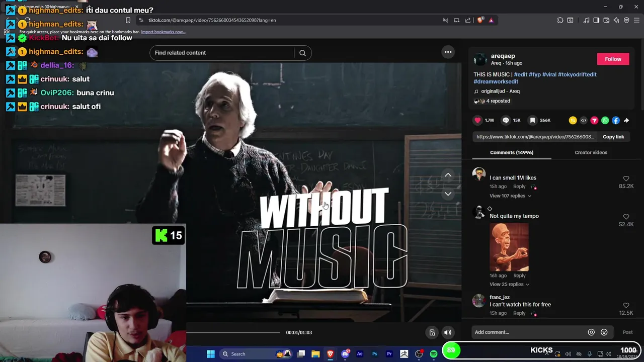This screenshot has width=644, height=362.
Task: Bookmark this page with the bookmark icon
Action: [x=128, y=20]
